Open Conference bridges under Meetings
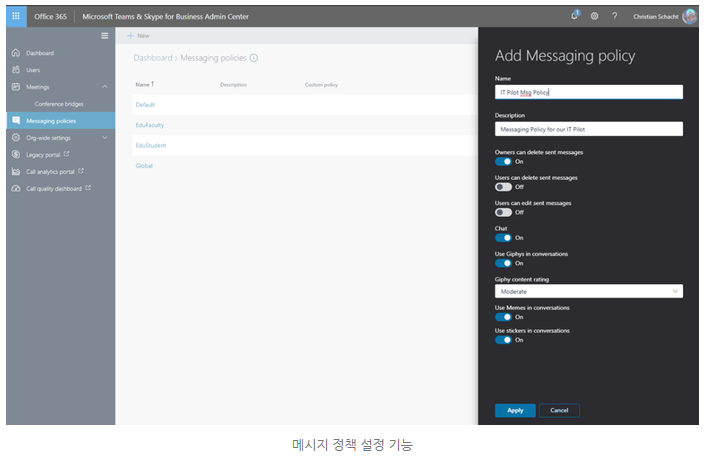Screen dimensions: 705x460 click(x=59, y=104)
